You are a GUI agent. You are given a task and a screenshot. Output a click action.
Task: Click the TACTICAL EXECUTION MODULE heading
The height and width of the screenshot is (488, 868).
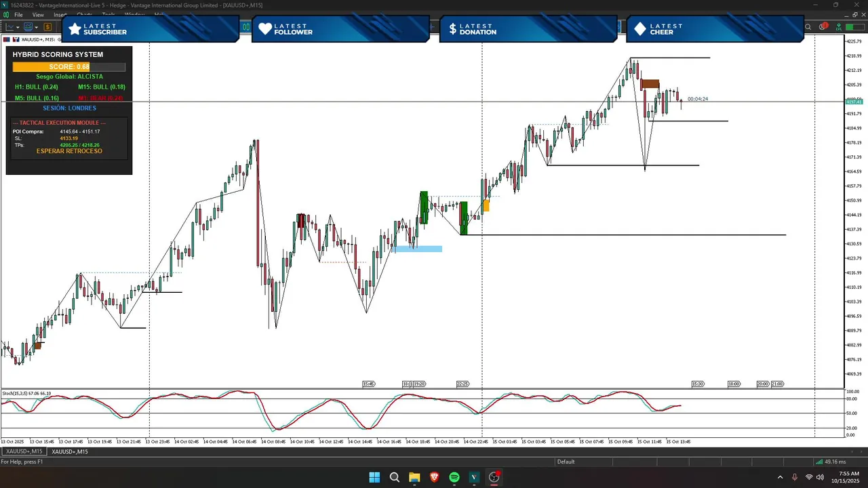60,123
